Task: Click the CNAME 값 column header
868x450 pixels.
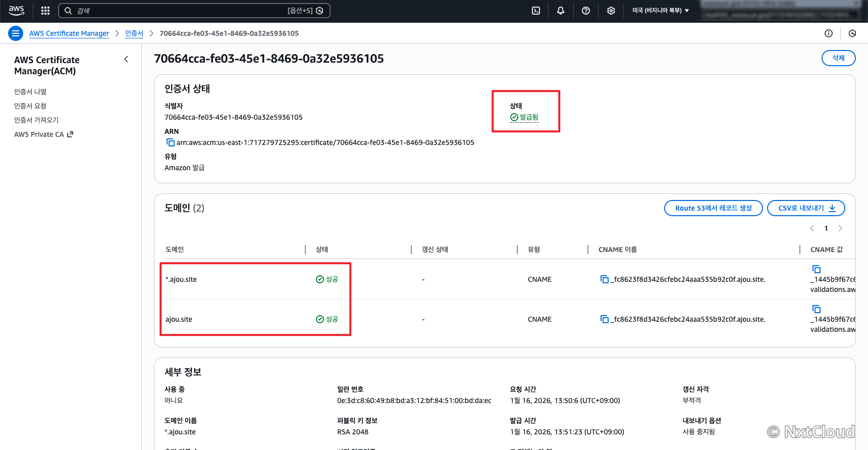Action: coord(827,249)
